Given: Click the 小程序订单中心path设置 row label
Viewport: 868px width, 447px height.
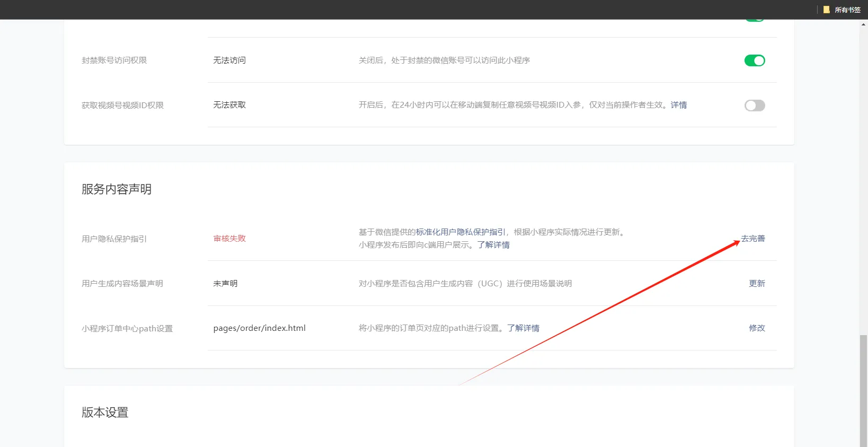Looking at the screenshot, I should tap(127, 329).
